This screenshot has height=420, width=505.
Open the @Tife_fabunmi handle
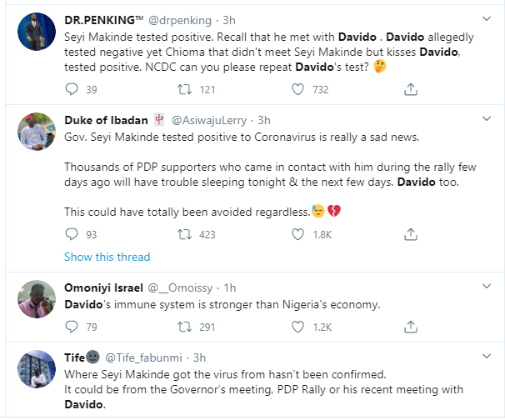(143, 357)
